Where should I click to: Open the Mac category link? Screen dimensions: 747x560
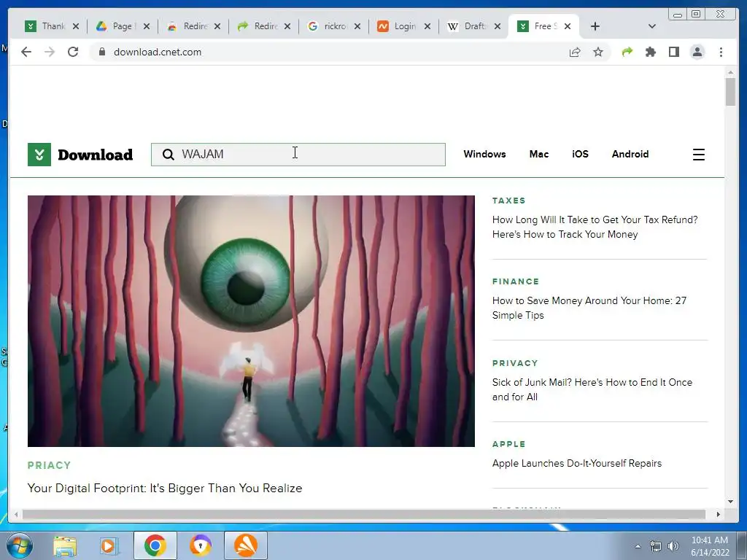coord(539,154)
